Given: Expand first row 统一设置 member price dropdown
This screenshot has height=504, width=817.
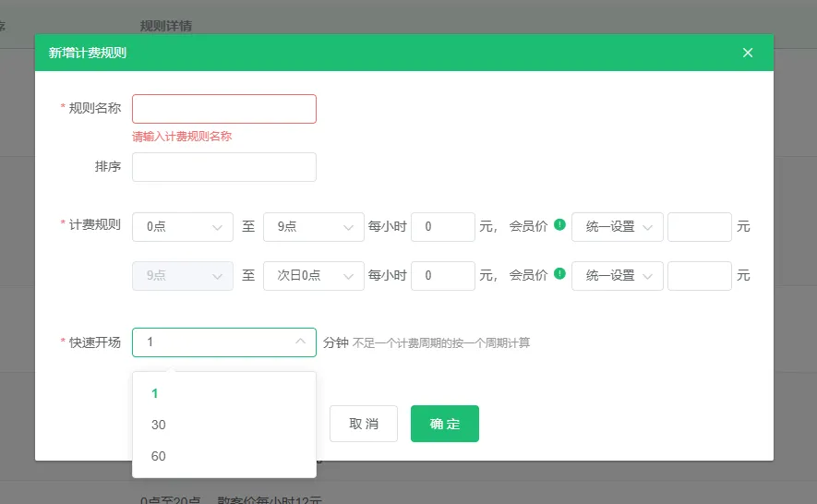Looking at the screenshot, I should (618, 227).
